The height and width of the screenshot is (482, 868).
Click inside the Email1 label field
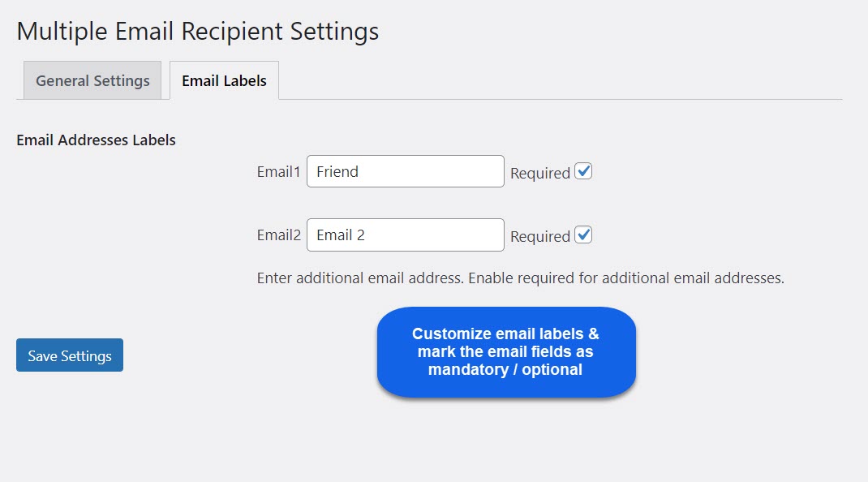pyautogui.click(x=405, y=171)
